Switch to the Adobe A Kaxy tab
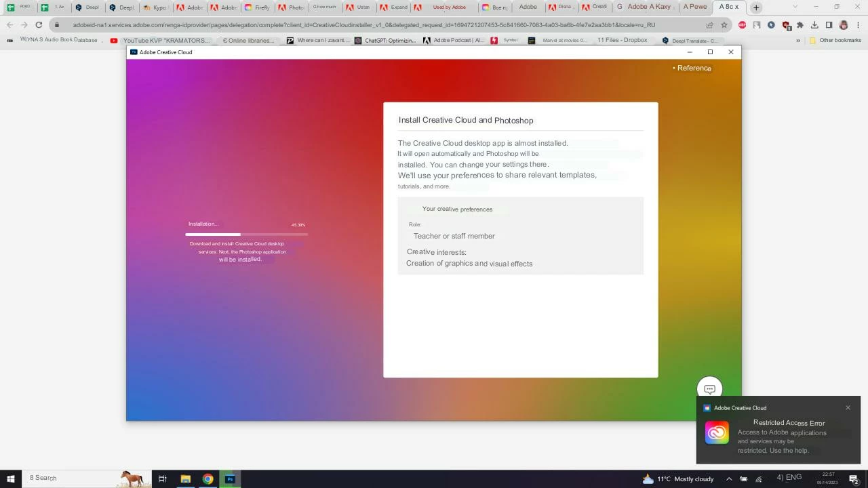The height and width of the screenshot is (488, 868). [x=644, y=7]
